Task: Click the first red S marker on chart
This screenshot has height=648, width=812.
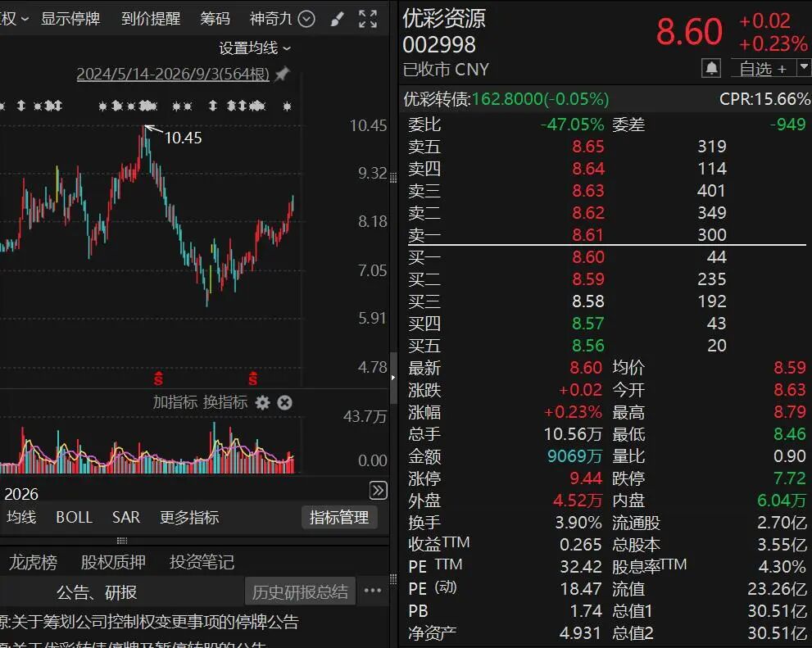Action: (158, 378)
